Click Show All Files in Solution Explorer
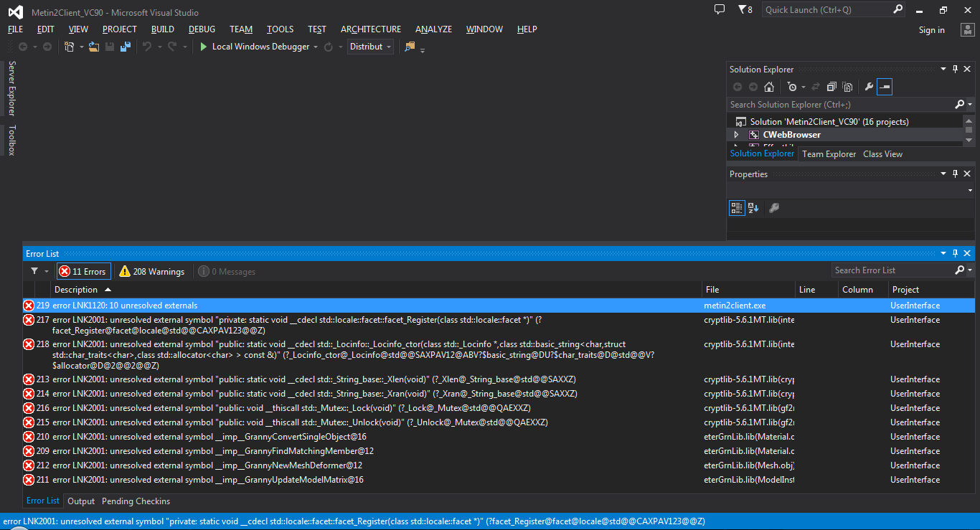 click(x=847, y=87)
